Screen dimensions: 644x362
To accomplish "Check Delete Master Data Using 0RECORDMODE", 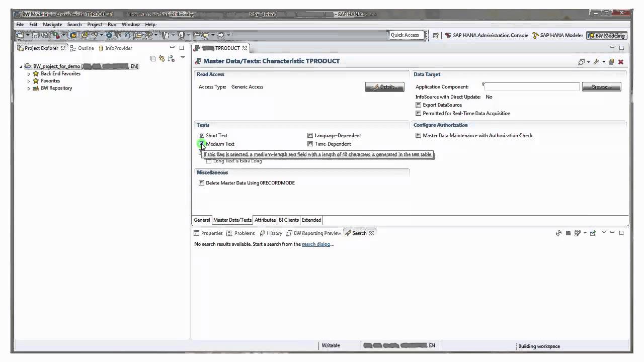I will point(201,183).
